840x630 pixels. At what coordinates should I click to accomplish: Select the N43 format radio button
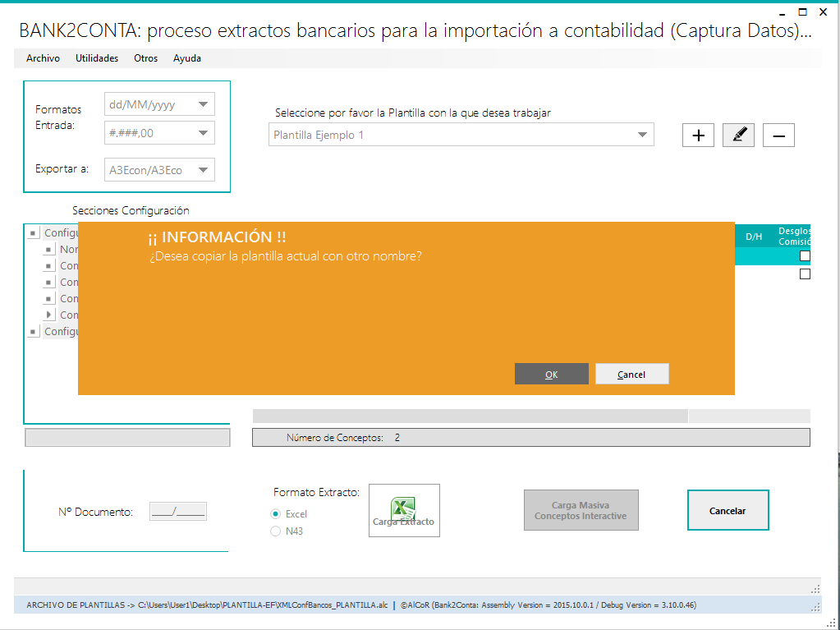275,531
